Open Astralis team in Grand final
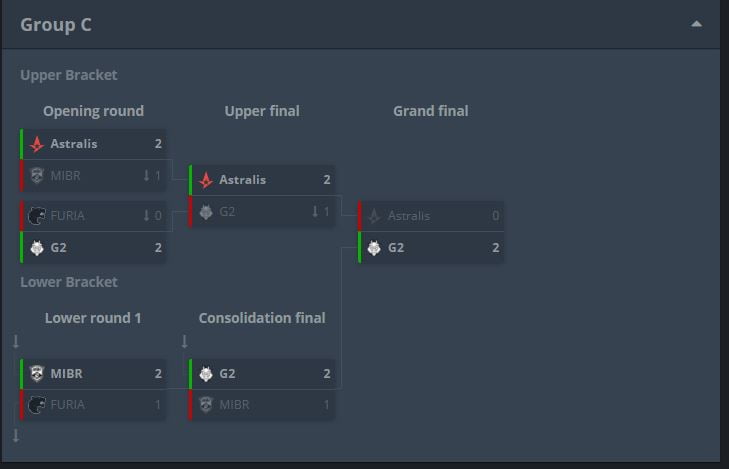Viewport: 729px width, 469px height. click(408, 216)
